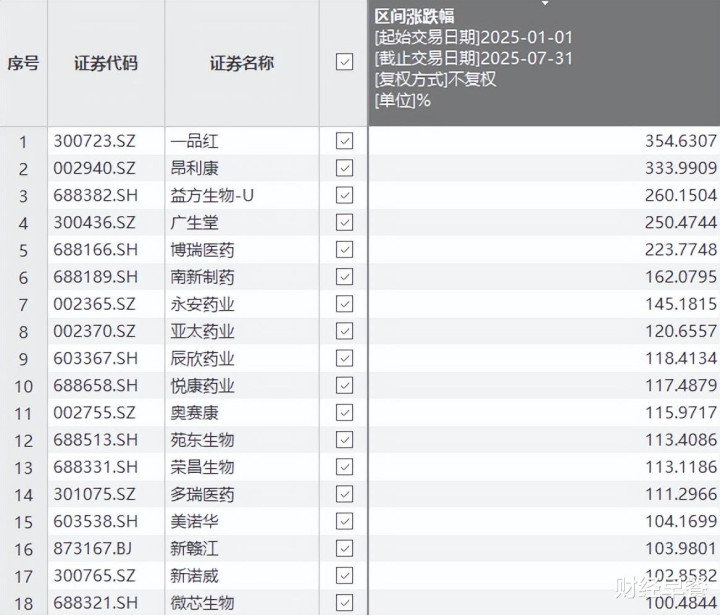
Task: Click the name 广生堂
Action: [194, 222]
